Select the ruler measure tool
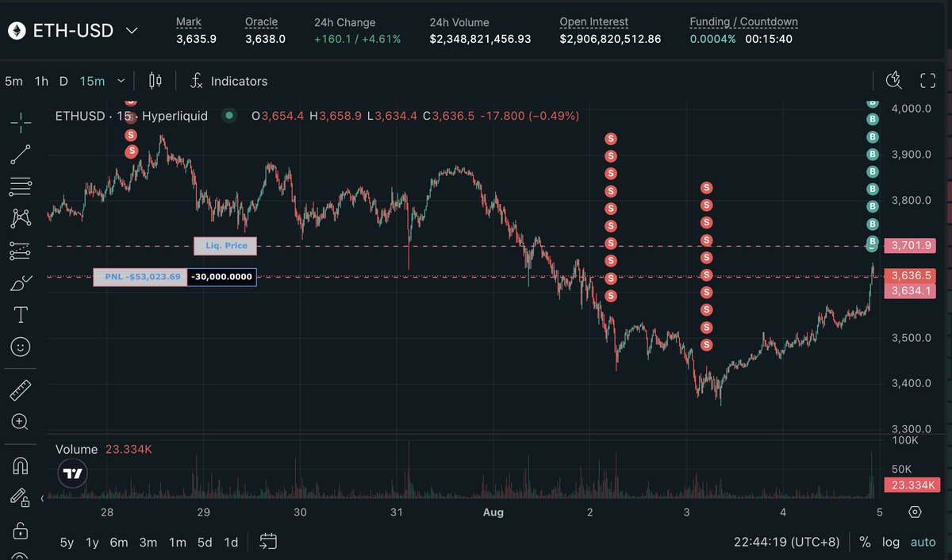The height and width of the screenshot is (560, 952). click(21, 390)
